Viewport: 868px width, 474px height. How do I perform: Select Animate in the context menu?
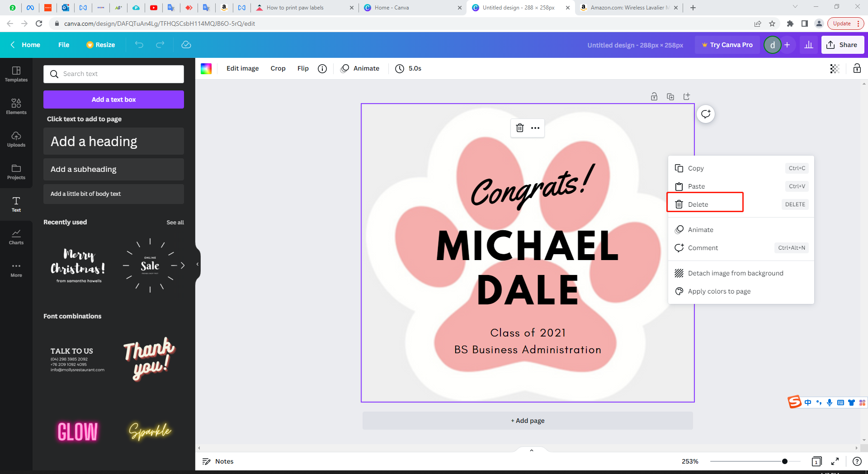coord(741,230)
